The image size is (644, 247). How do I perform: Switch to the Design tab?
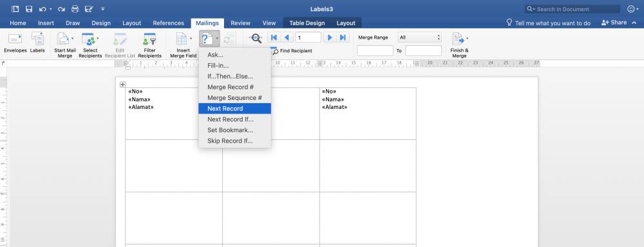point(101,23)
